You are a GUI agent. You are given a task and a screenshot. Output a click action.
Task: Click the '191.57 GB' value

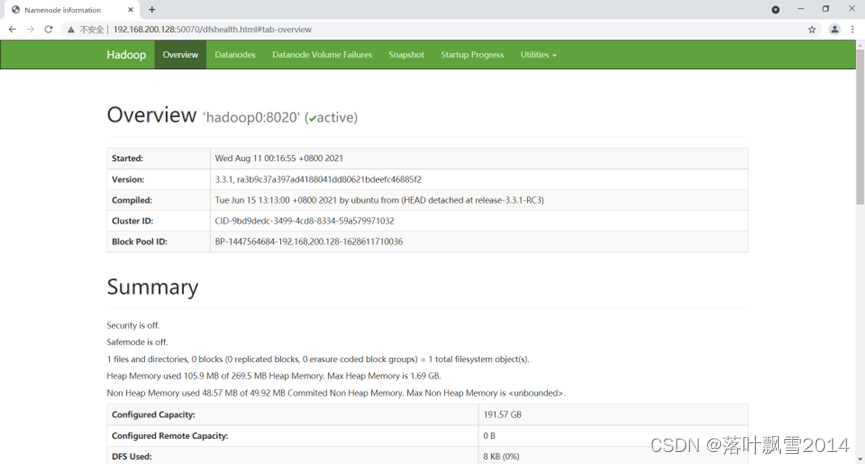point(502,414)
